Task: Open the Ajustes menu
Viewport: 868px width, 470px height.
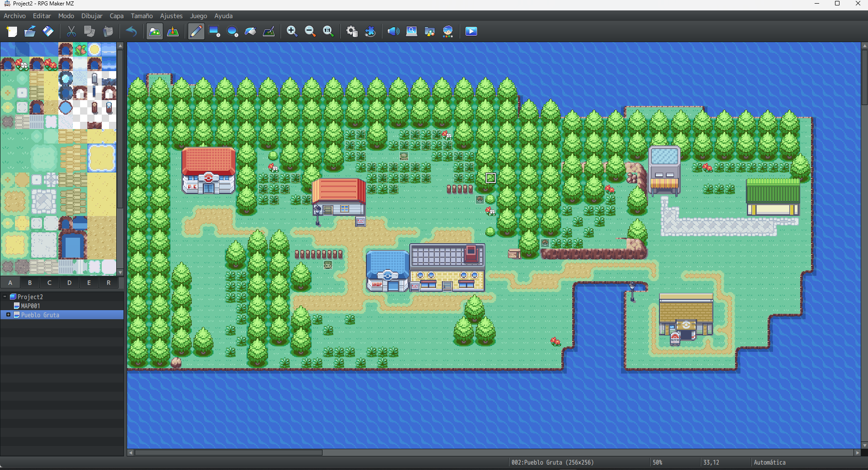Action: (171, 16)
